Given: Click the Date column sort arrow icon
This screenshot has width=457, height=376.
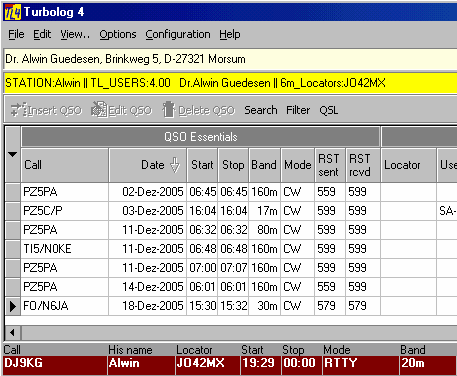Looking at the screenshot, I should tap(175, 165).
